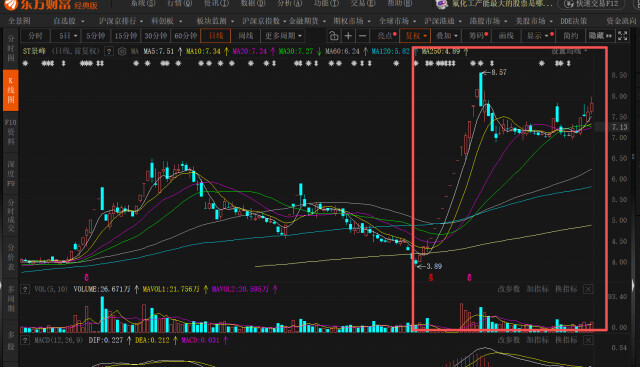The width and height of the screenshot is (640, 367).
Task: Expand the 板块监测 menu
Action: coord(215,21)
